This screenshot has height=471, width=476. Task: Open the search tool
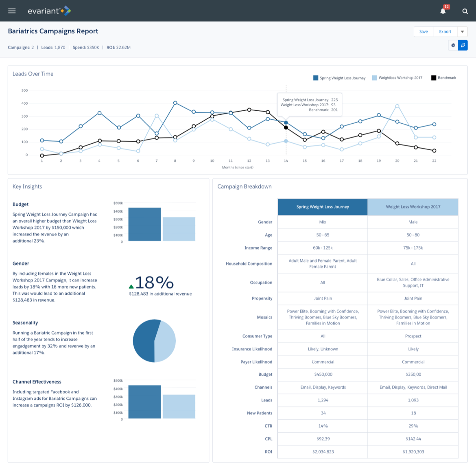pos(465,11)
